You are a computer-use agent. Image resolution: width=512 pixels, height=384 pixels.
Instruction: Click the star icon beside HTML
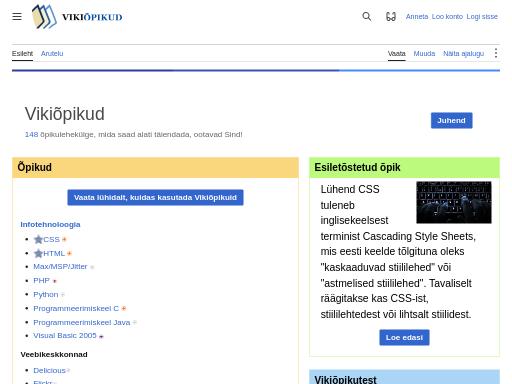pos(38,253)
